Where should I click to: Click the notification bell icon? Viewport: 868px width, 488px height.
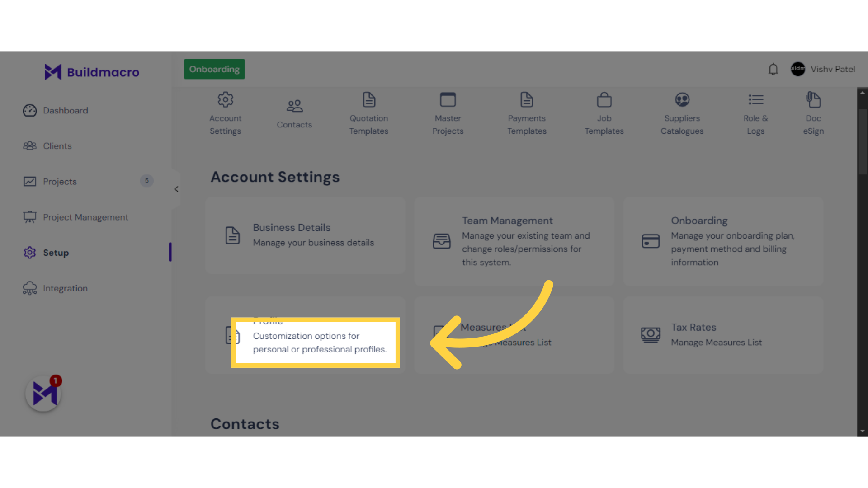773,69
